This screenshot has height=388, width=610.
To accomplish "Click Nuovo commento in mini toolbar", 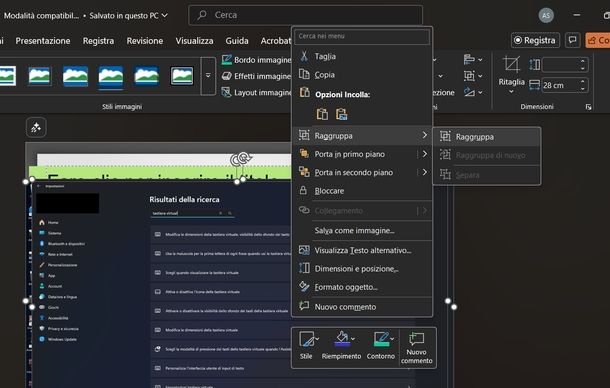I will pyautogui.click(x=416, y=348).
